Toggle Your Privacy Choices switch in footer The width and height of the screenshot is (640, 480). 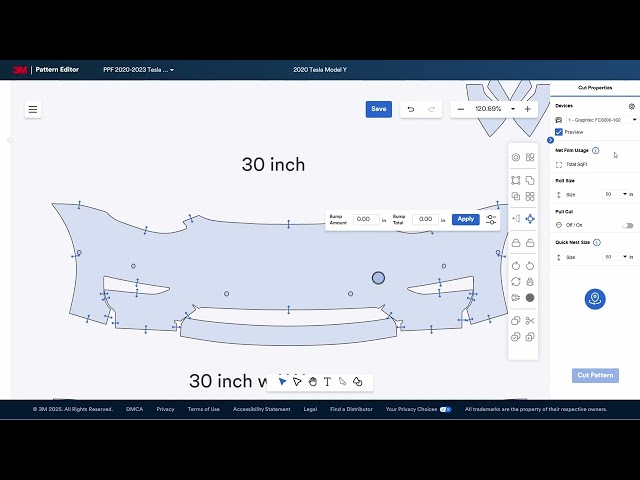point(445,409)
